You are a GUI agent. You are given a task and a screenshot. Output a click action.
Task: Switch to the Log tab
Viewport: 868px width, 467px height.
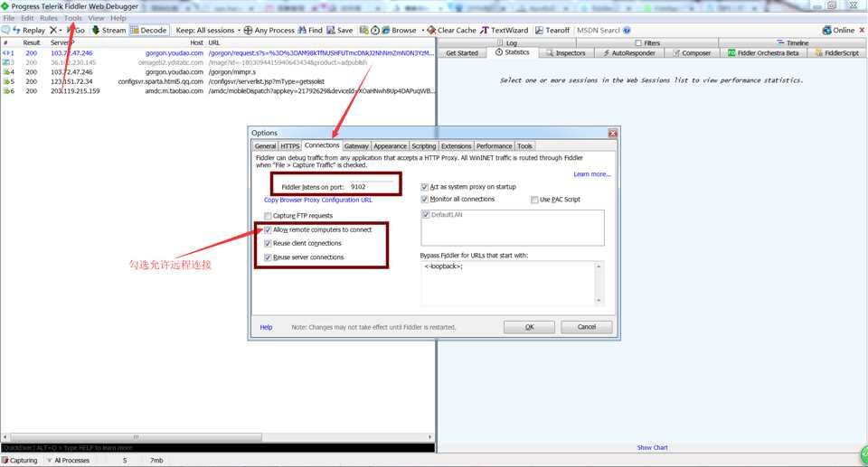[507, 42]
